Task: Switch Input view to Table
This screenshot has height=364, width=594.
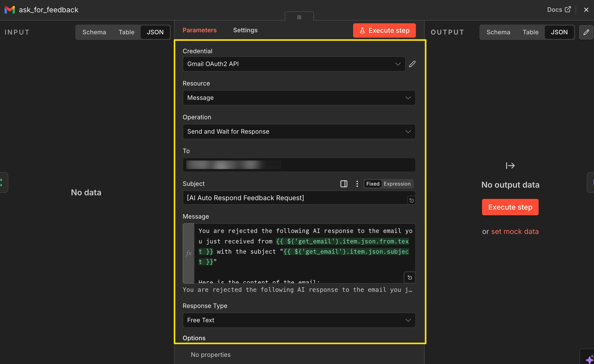Action: coord(126,32)
